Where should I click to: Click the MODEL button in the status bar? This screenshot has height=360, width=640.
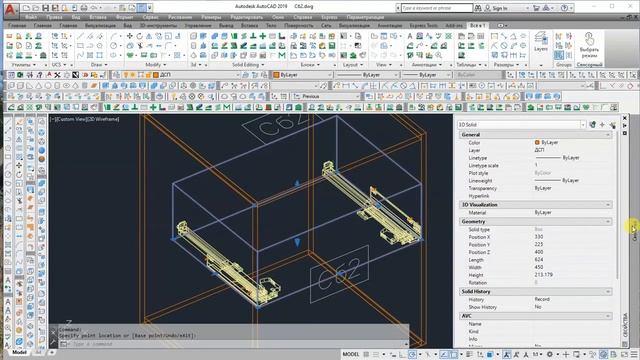tap(351, 354)
